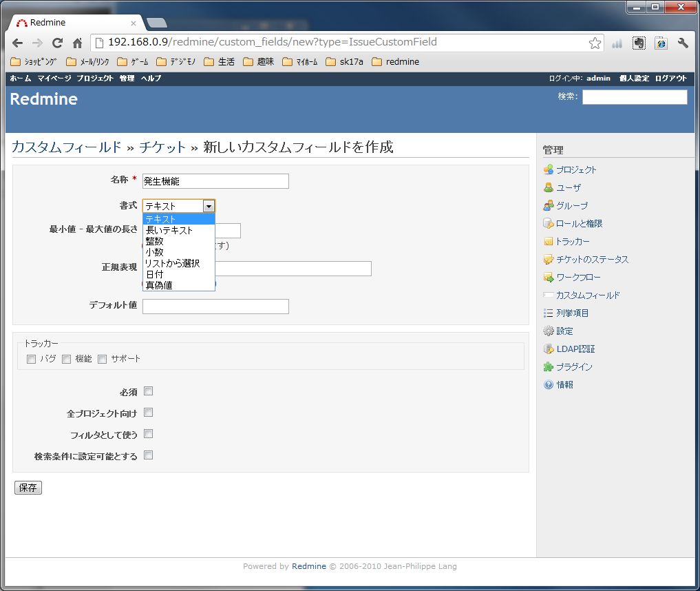Select 小数 in the format list
Screen dimensions: 700x591
(x=178, y=252)
